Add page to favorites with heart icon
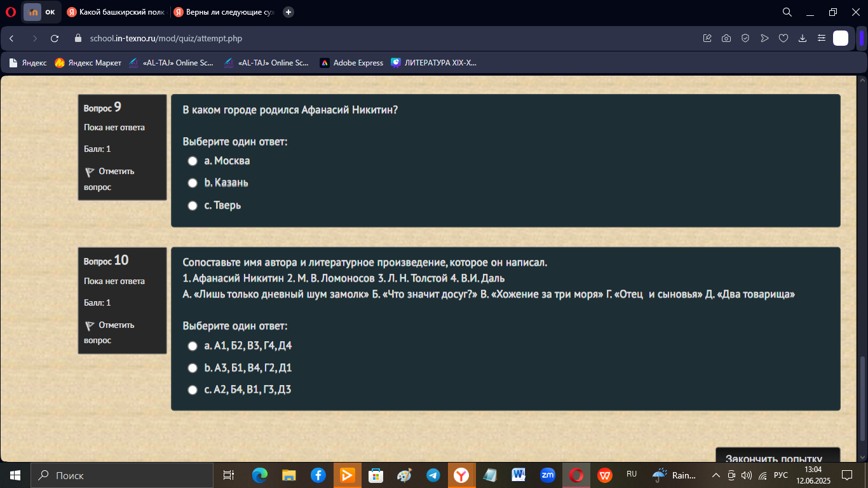 [783, 38]
